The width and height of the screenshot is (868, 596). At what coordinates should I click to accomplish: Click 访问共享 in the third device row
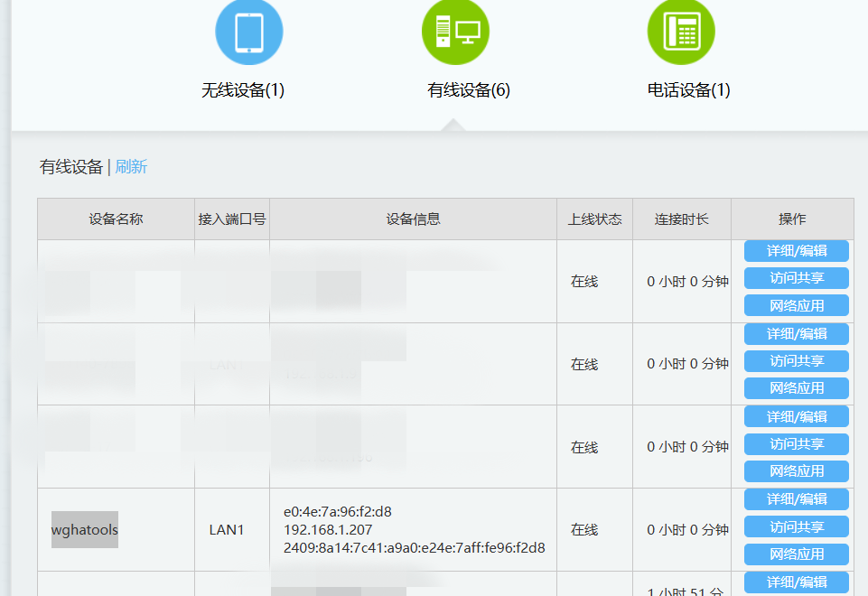pyautogui.click(x=797, y=444)
